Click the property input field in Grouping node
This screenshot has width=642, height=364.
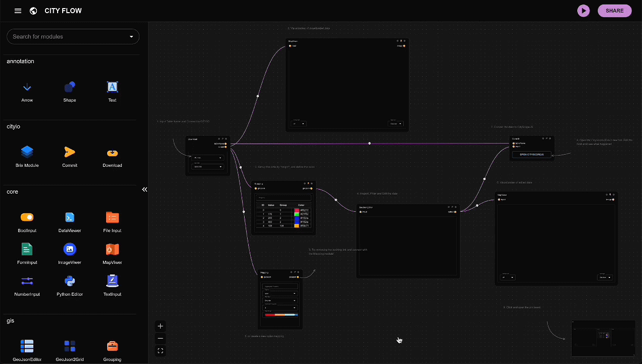click(x=284, y=198)
